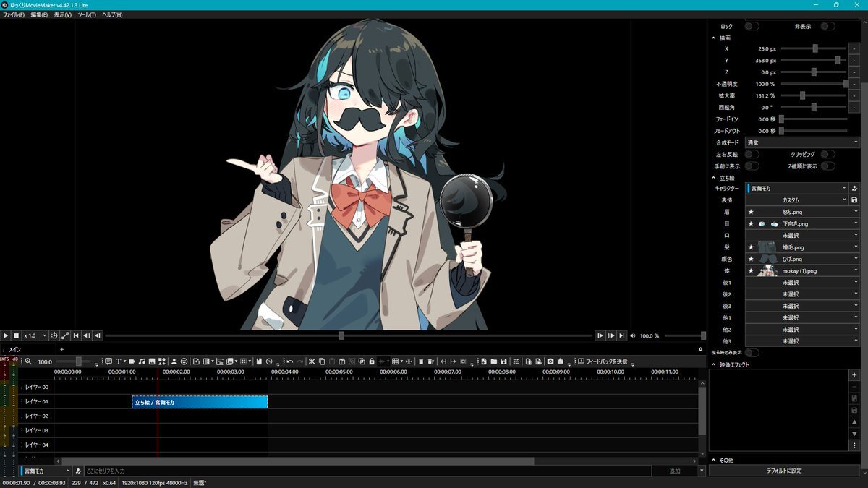Save the expression preset with the disk icon

pyautogui.click(x=854, y=200)
